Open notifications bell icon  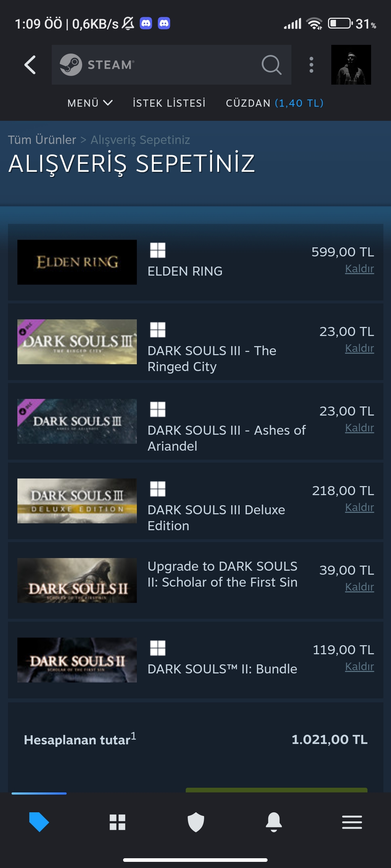(274, 822)
